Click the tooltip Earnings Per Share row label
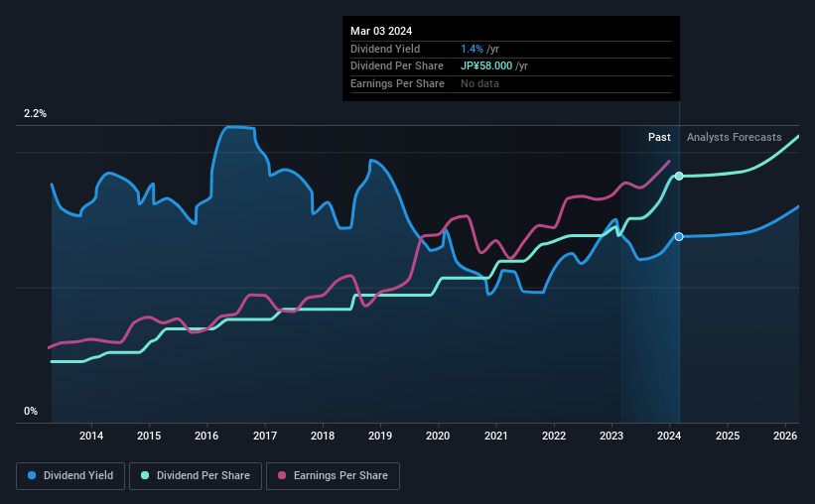This screenshot has width=815, height=504. [x=398, y=83]
